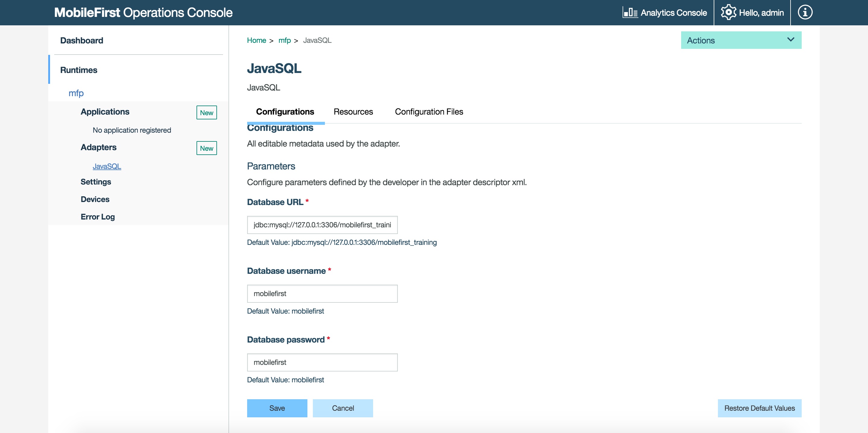Viewport: 868px width, 433px height.
Task: Click the Applications sidebar heading
Action: pos(105,112)
